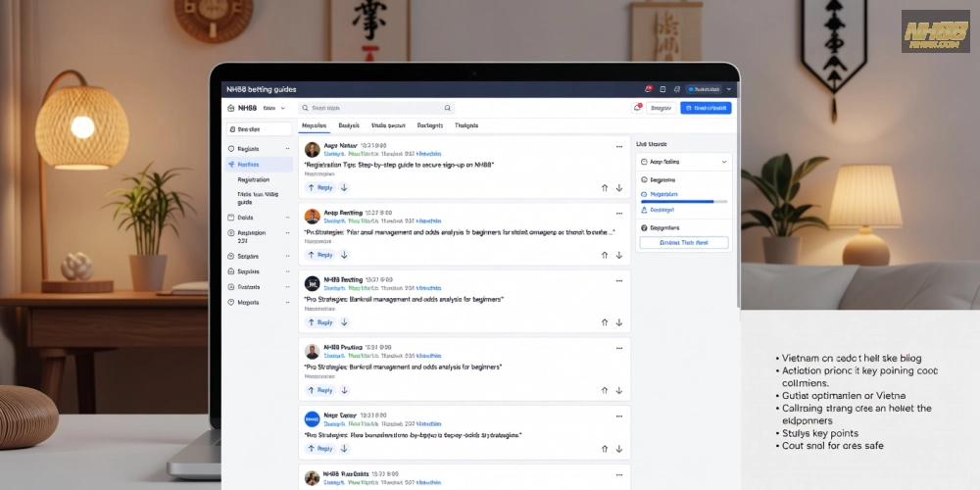Focus the search field in the top header
The height and width of the screenshot is (490, 980).
click(375, 108)
